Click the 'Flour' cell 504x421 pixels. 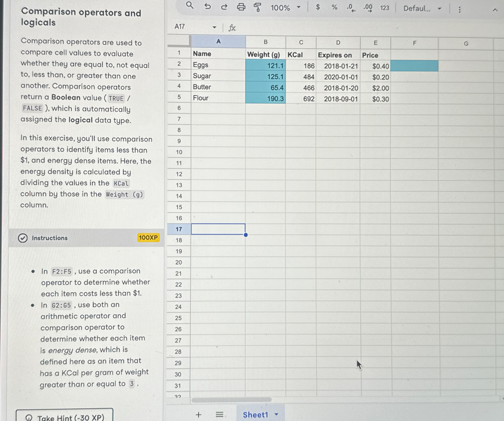(x=218, y=98)
